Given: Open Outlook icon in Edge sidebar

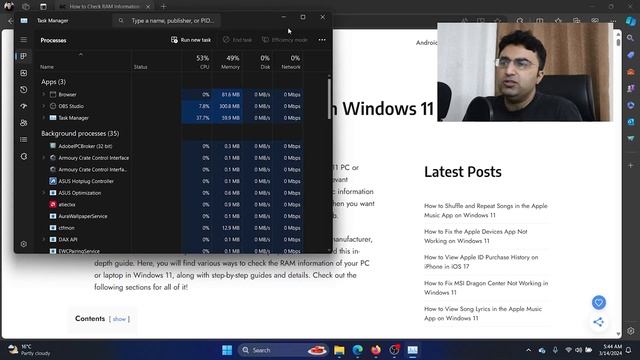Looking at the screenshot, I should (631, 122).
